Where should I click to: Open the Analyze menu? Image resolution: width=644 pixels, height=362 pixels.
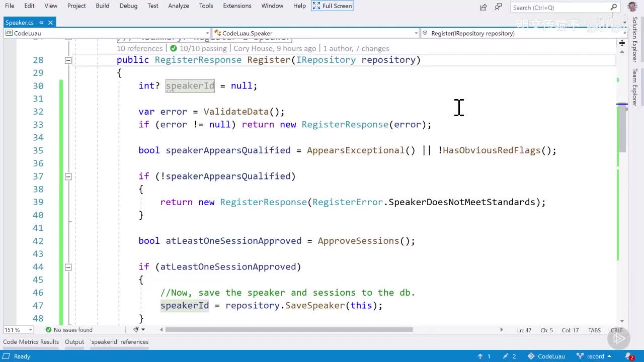click(179, 6)
